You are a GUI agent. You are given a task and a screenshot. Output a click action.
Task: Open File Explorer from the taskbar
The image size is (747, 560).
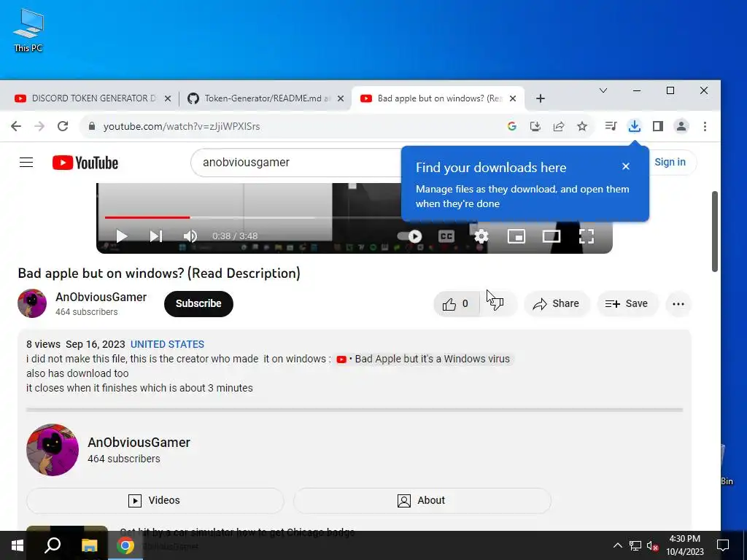(89, 545)
